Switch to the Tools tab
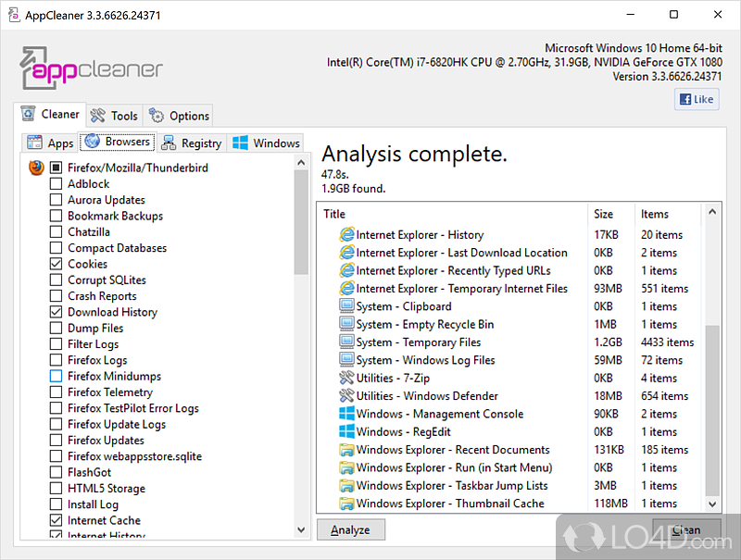741x560 pixels. [x=114, y=116]
